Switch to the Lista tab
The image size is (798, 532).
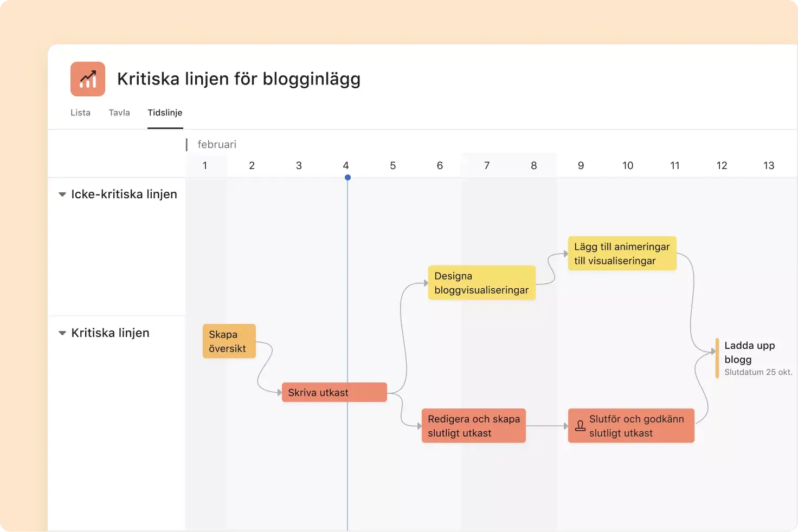(x=80, y=113)
